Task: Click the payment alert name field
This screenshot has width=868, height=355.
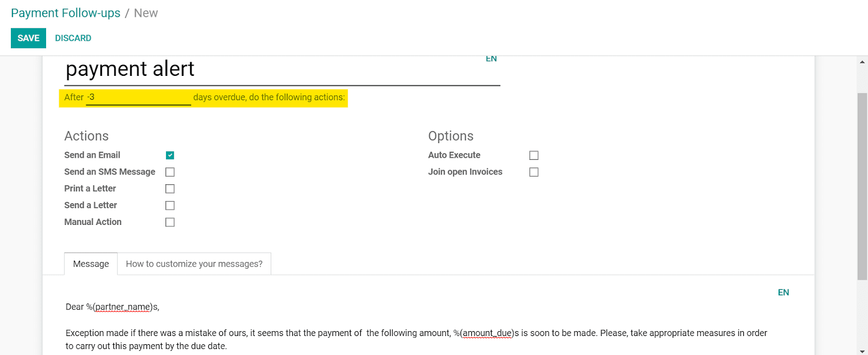Action: (x=282, y=70)
